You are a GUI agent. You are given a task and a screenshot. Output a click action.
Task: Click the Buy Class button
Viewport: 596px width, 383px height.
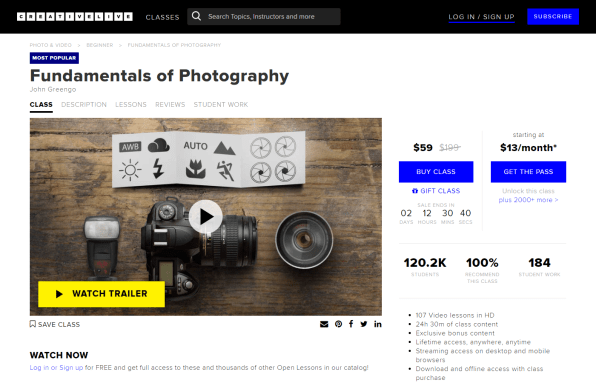pos(436,172)
